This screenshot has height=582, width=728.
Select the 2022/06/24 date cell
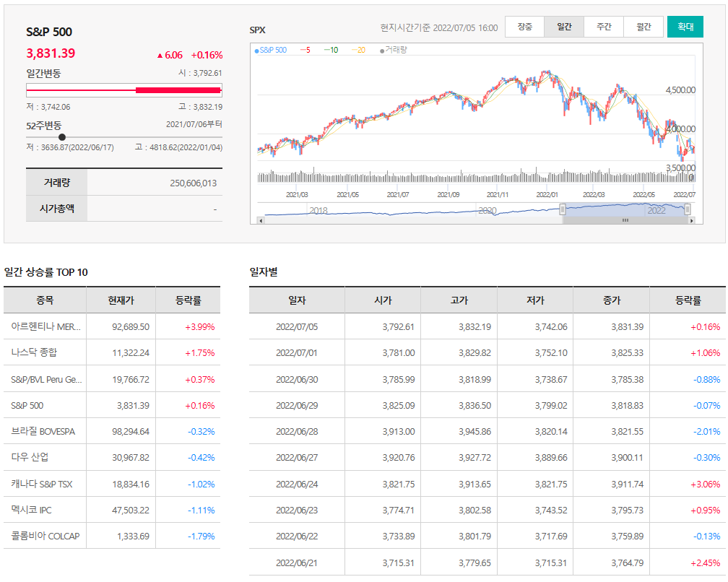[297, 484]
